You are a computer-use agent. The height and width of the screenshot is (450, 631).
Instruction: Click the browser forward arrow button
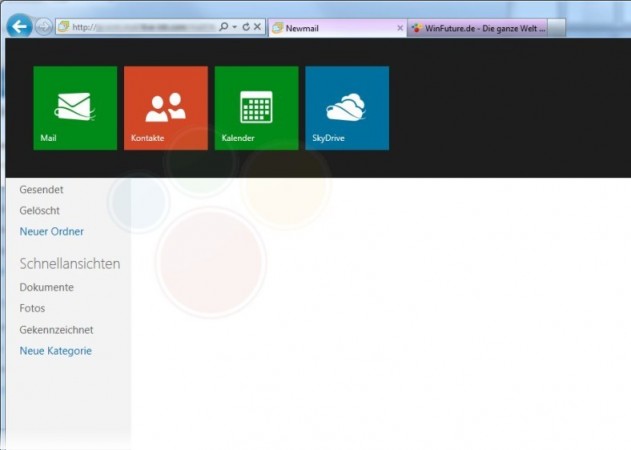[44, 28]
